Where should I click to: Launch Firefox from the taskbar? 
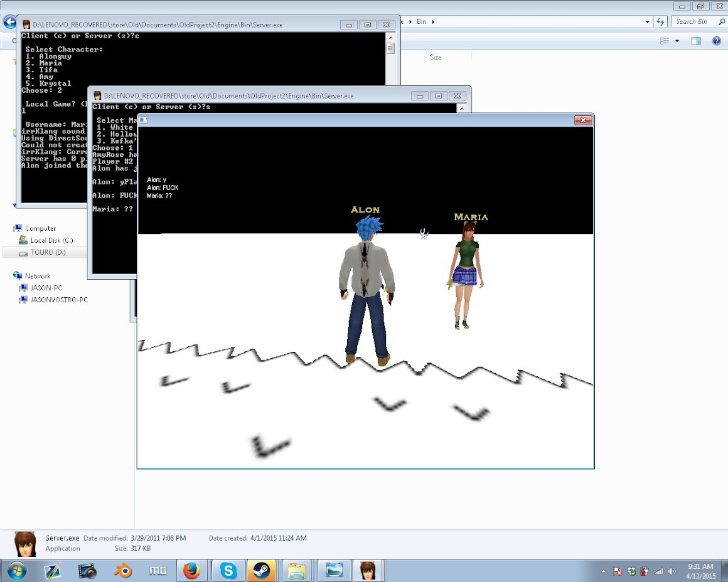tap(191, 571)
